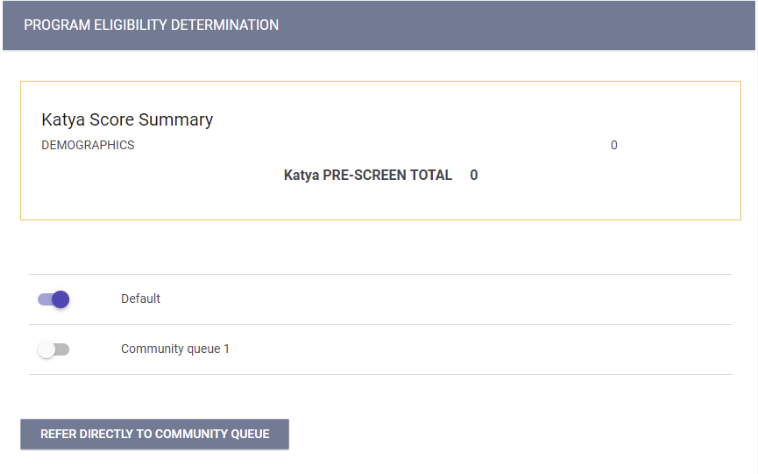Open the Demographics score value link

[x=614, y=145]
